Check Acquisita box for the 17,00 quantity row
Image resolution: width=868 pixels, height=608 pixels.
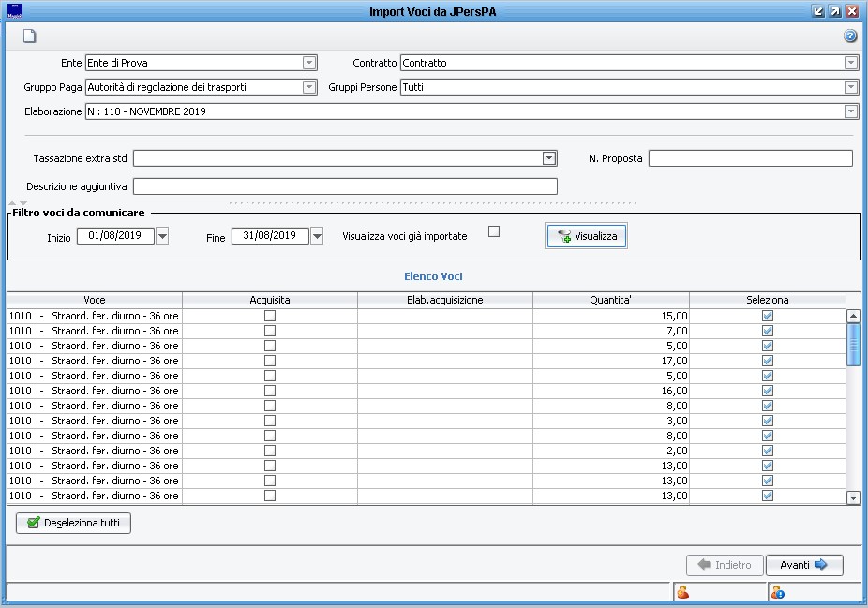(x=270, y=361)
